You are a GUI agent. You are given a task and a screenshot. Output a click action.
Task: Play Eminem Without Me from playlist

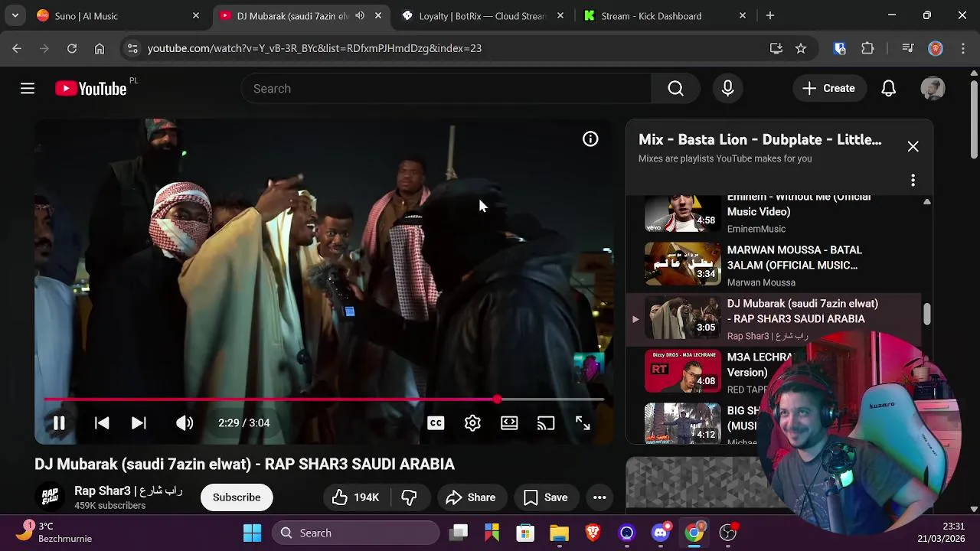(773, 214)
